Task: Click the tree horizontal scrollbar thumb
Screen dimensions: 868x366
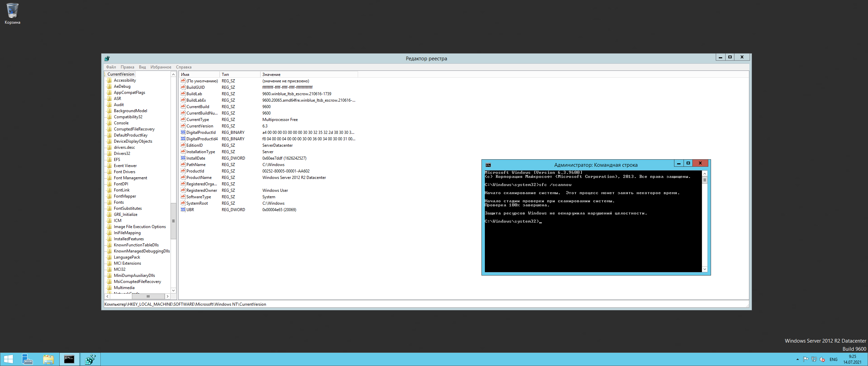Action: point(148,296)
